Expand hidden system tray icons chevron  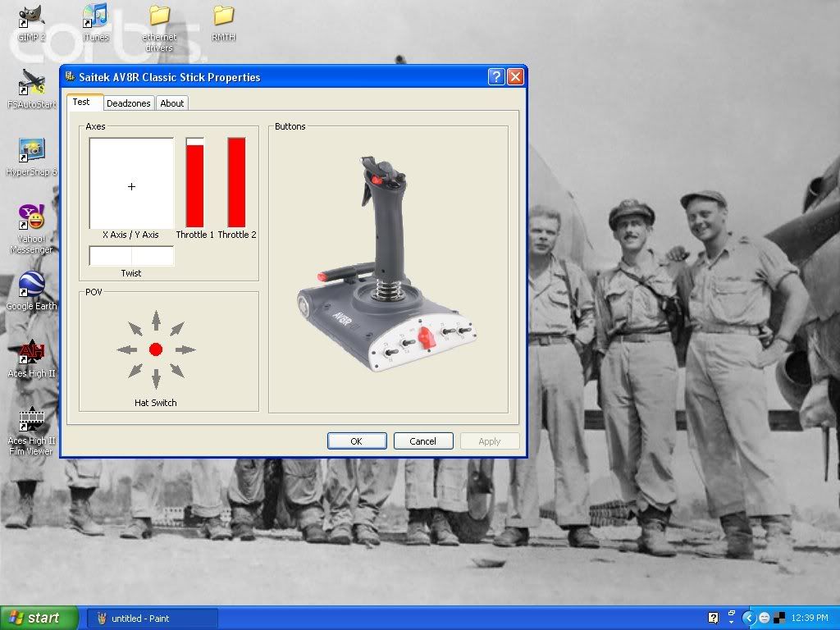(748, 618)
